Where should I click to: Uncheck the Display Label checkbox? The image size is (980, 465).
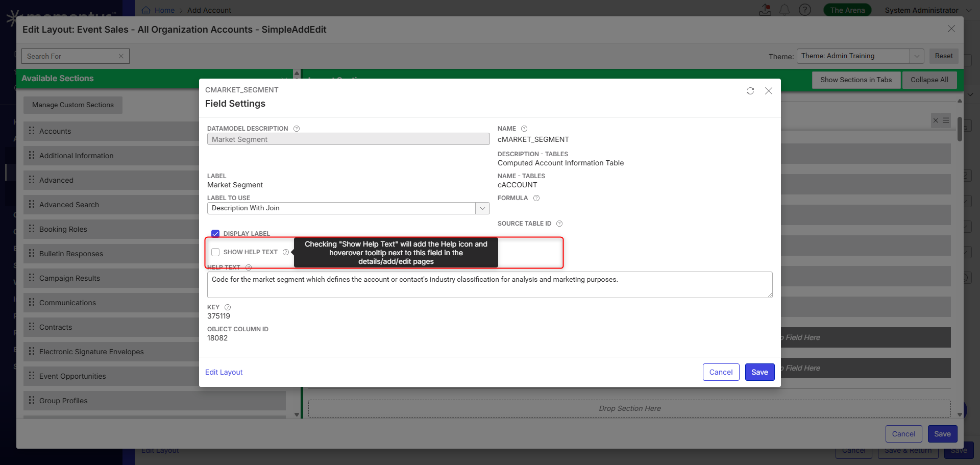click(x=215, y=234)
